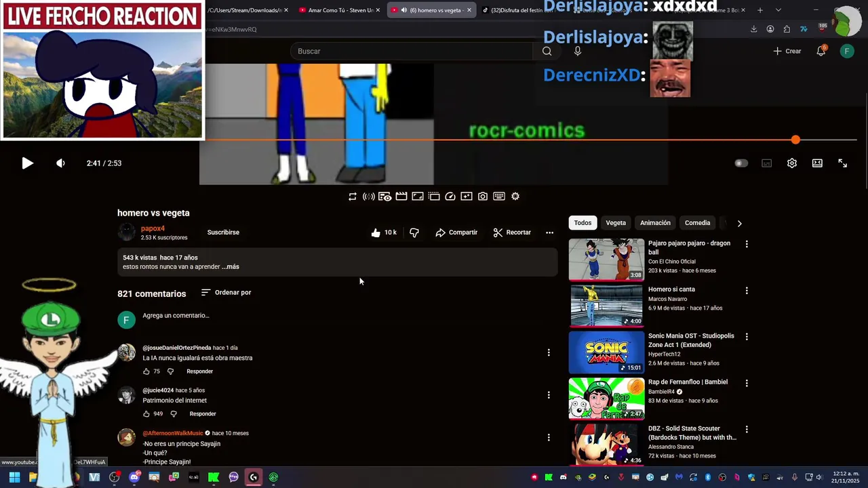Select the Animación filter chip
Image resolution: width=868 pixels, height=488 pixels.
click(655, 223)
